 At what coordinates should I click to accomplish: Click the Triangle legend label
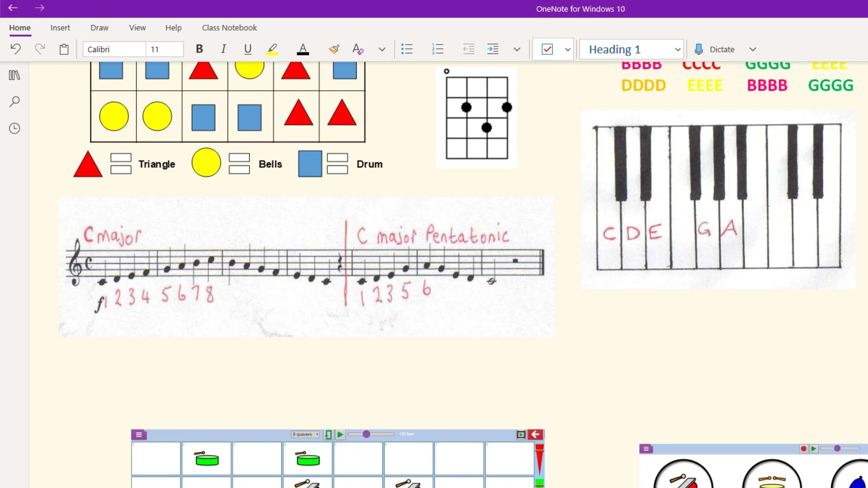coord(157,164)
